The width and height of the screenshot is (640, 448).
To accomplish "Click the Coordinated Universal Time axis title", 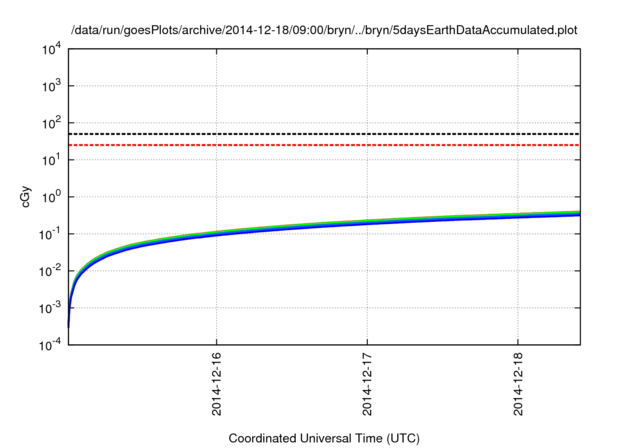I will click(x=324, y=438).
